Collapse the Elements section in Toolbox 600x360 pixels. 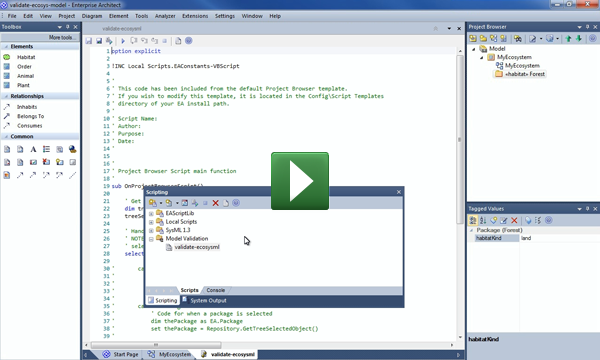coord(6,46)
